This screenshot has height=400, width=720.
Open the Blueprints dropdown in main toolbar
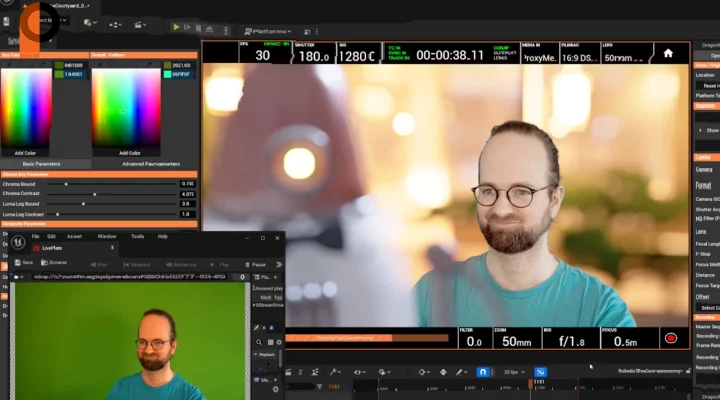click(115, 25)
